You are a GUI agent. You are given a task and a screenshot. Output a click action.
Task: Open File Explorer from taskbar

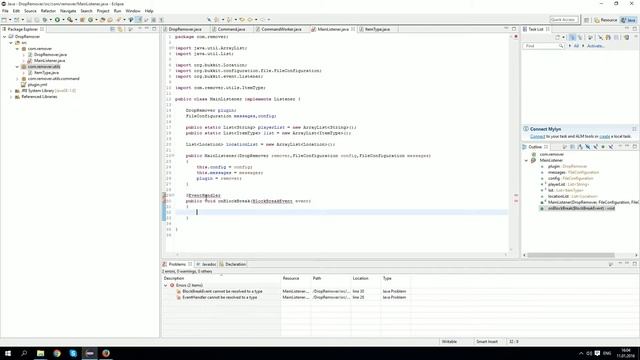point(40,353)
